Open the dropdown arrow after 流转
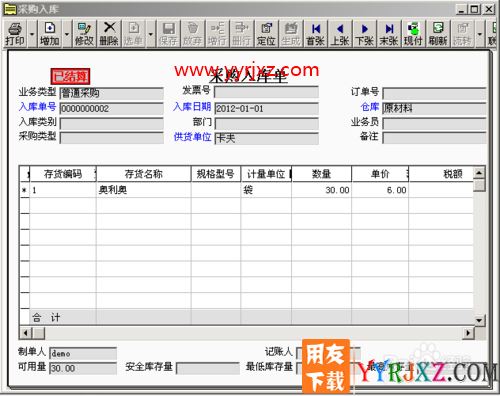Viewport: 500px width, 396px height. click(x=480, y=34)
